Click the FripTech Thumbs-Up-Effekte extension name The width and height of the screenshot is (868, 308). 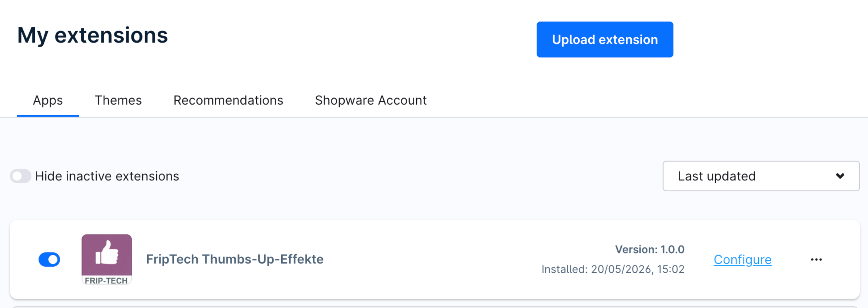(x=235, y=259)
